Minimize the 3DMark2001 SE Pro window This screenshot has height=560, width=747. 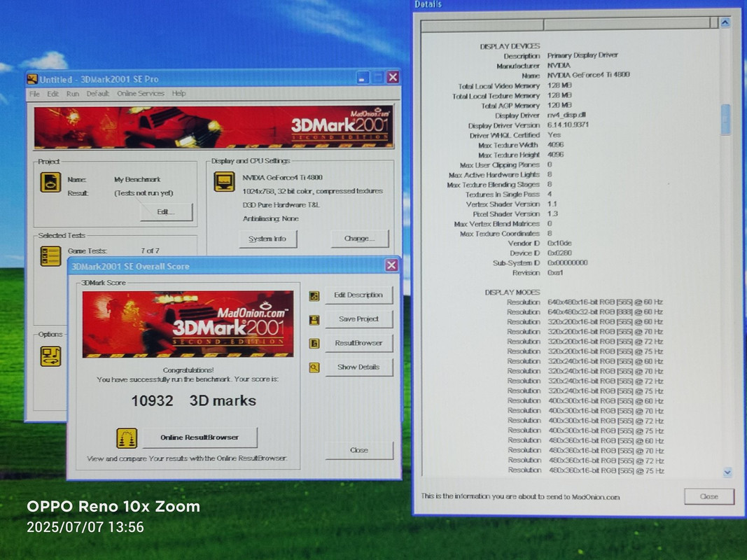(363, 78)
